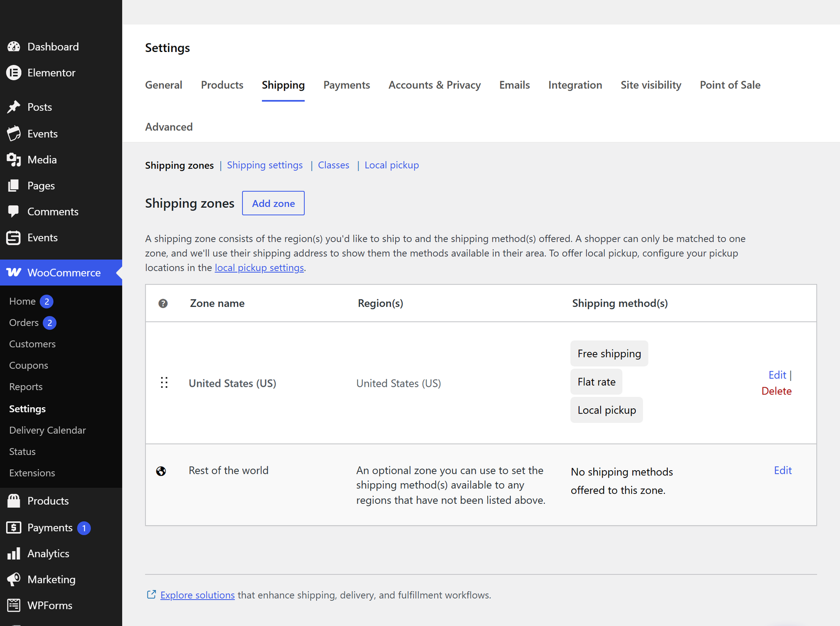Open the Products settings tab
Viewport: 840px width, 626px height.
[222, 85]
